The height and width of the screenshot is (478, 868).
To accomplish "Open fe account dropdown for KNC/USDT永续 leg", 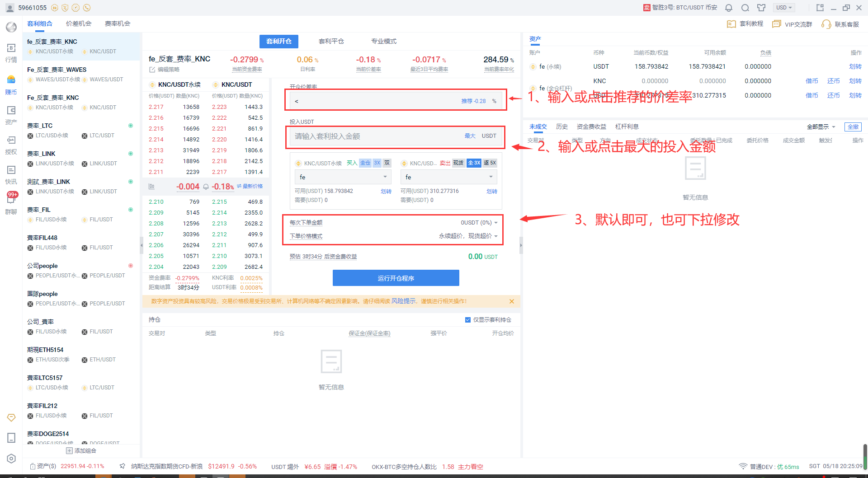I will pyautogui.click(x=343, y=177).
